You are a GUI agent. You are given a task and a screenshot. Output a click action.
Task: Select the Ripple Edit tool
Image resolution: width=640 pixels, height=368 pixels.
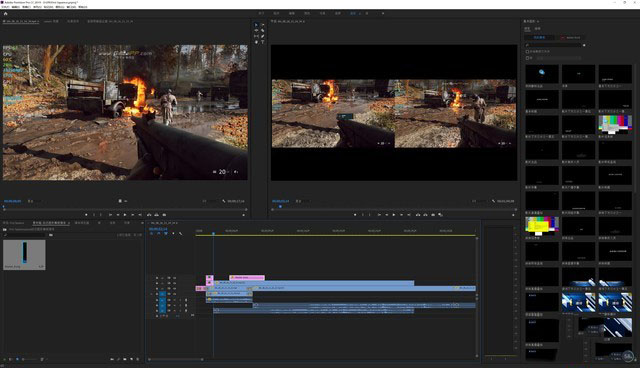pyautogui.click(x=256, y=31)
